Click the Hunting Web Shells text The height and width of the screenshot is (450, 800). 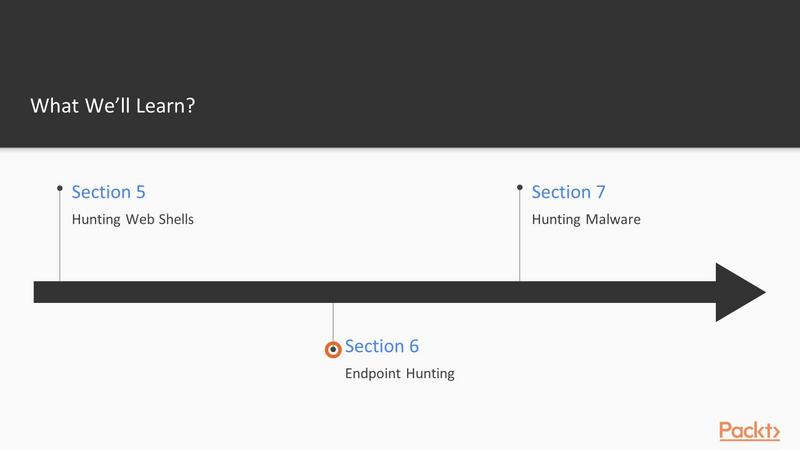click(133, 219)
